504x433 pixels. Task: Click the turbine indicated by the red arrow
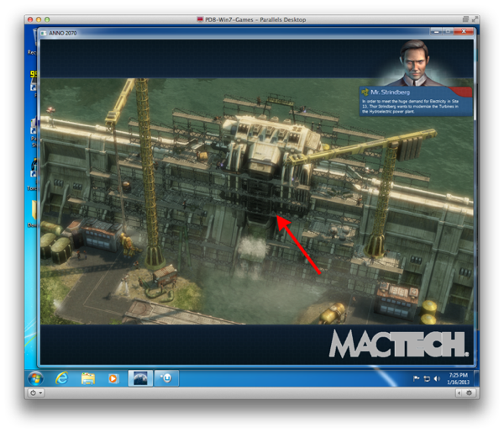[x=269, y=209]
